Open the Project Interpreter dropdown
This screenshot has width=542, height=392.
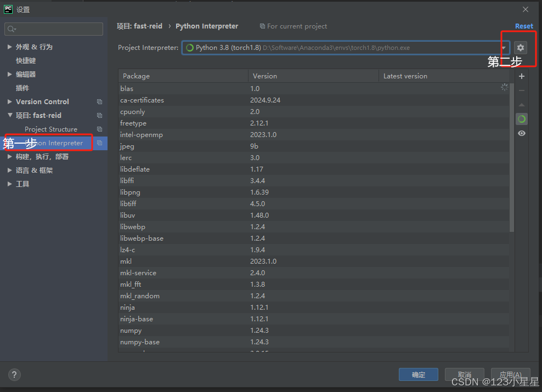[504, 48]
